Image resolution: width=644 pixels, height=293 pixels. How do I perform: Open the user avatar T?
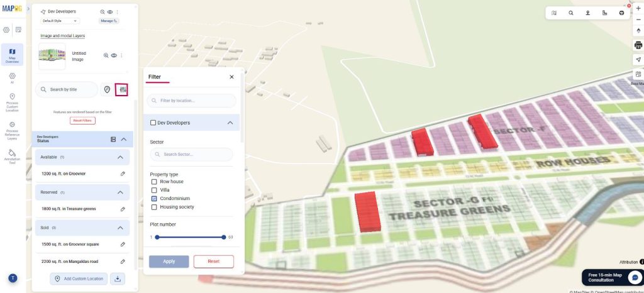13,279
